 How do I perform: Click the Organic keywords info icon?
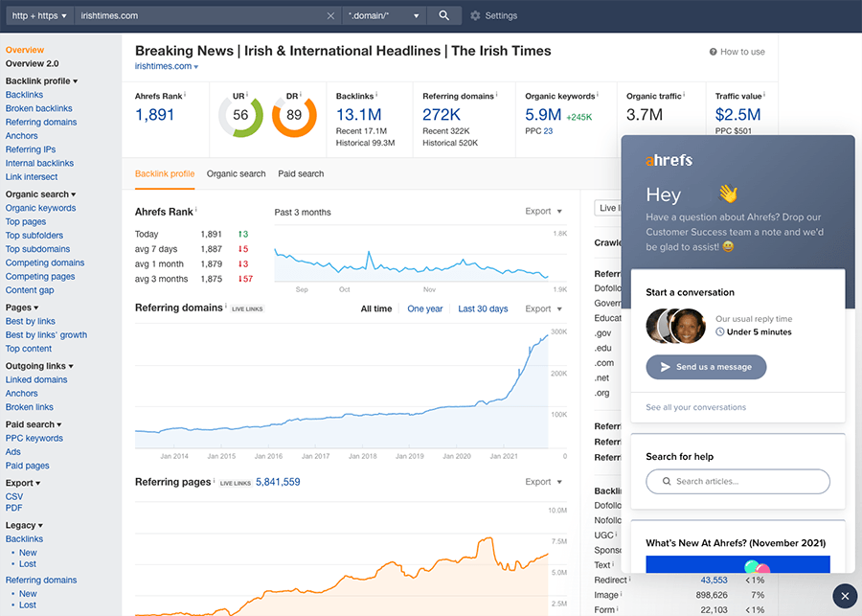pos(598,94)
